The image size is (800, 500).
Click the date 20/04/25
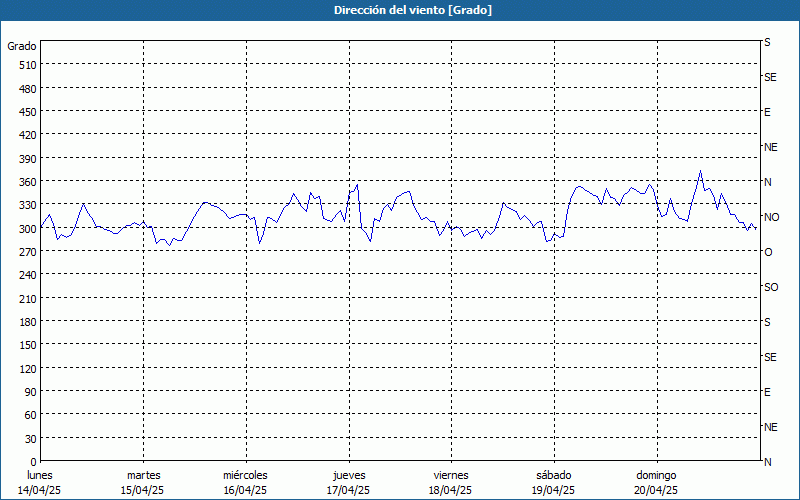click(657, 490)
